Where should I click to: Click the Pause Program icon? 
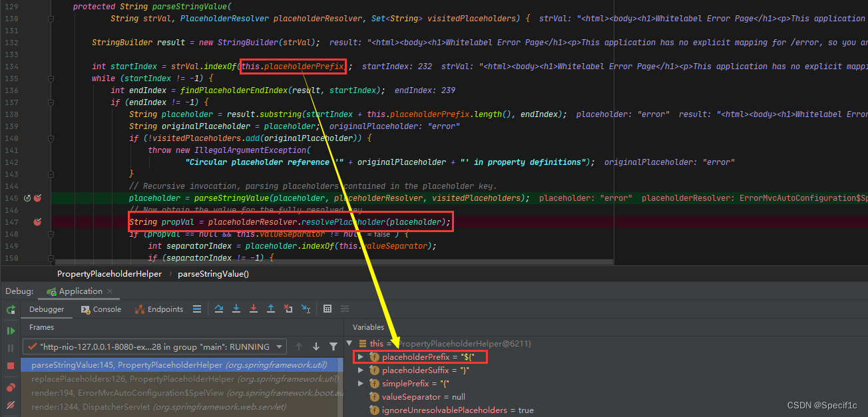[11, 348]
